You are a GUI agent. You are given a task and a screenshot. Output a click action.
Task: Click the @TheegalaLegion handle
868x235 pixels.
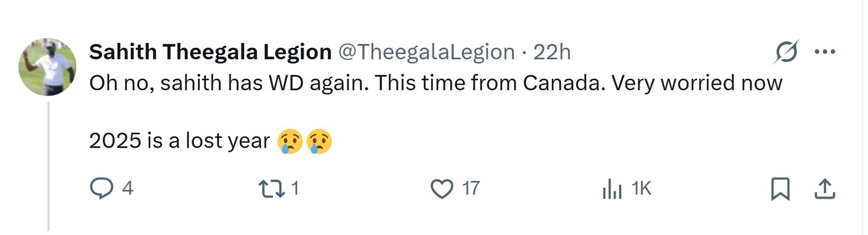(426, 52)
